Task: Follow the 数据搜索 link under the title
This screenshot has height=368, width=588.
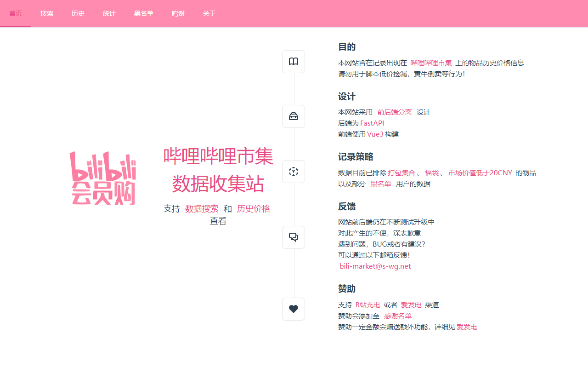Action: pos(202,209)
